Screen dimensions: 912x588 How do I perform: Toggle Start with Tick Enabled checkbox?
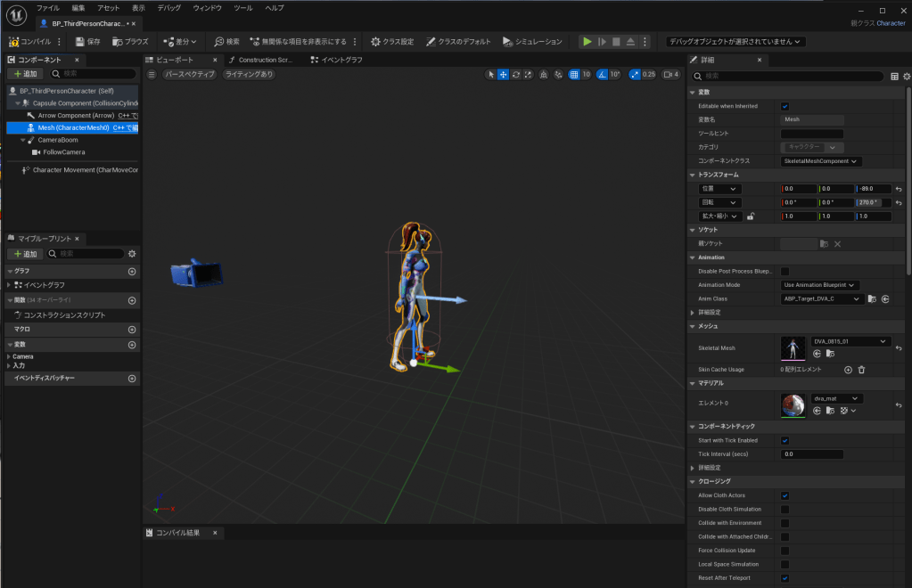785,440
